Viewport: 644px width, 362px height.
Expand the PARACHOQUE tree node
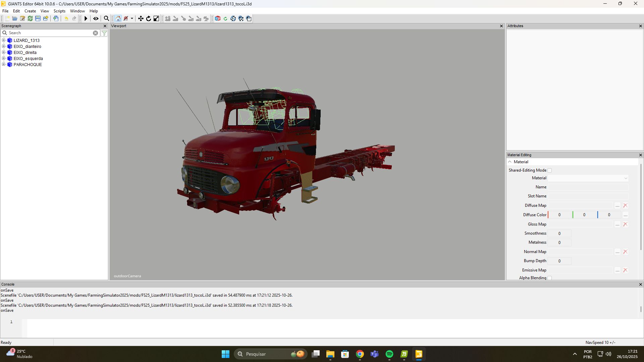4,64
